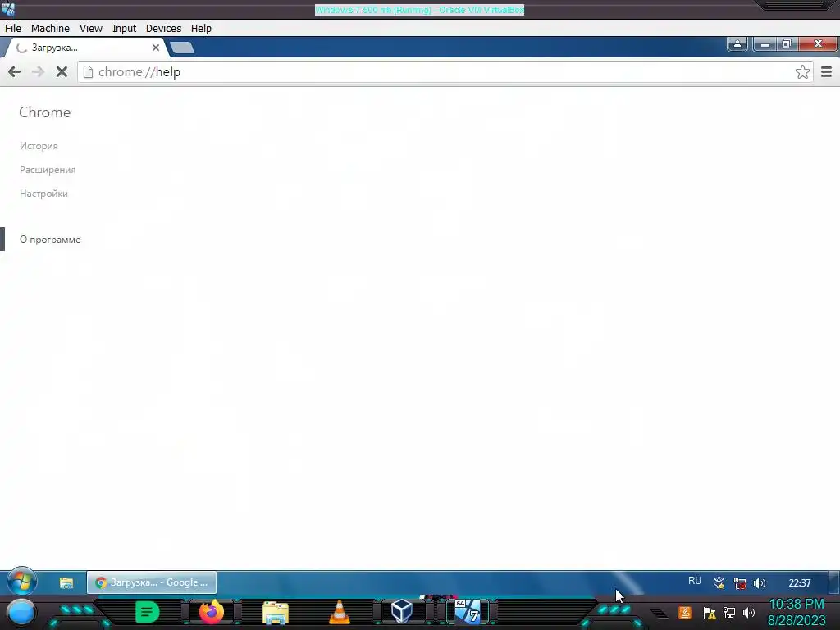This screenshot has height=630, width=840.
Task: Launch Firefox from the host dock
Action: click(x=212, y=612)
